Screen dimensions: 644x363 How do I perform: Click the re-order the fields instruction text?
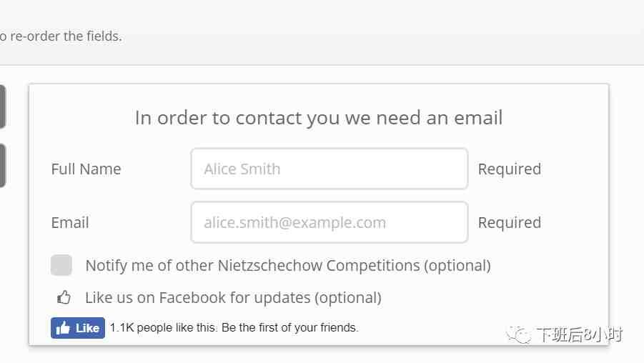(61, 36)
